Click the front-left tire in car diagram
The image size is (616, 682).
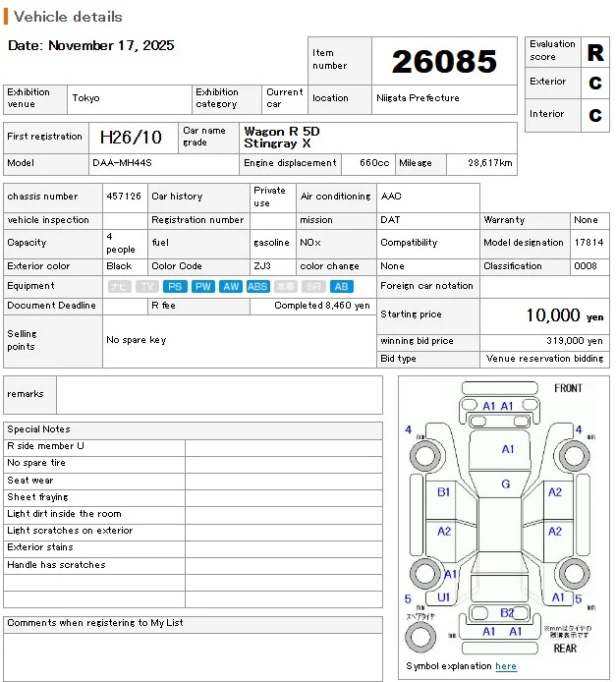pyautogui.click(x=425, y=456)
